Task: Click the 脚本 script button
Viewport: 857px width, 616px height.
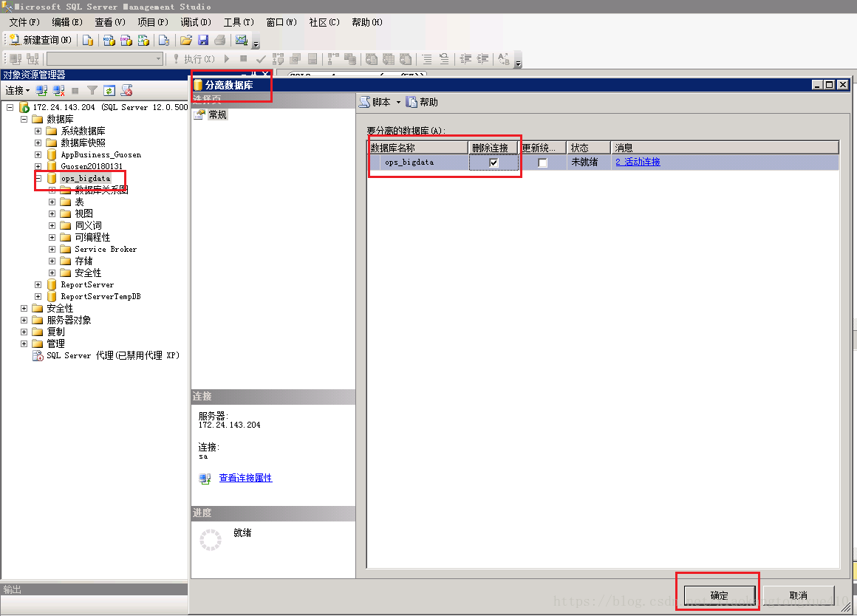Action: (x=375, y=102)
